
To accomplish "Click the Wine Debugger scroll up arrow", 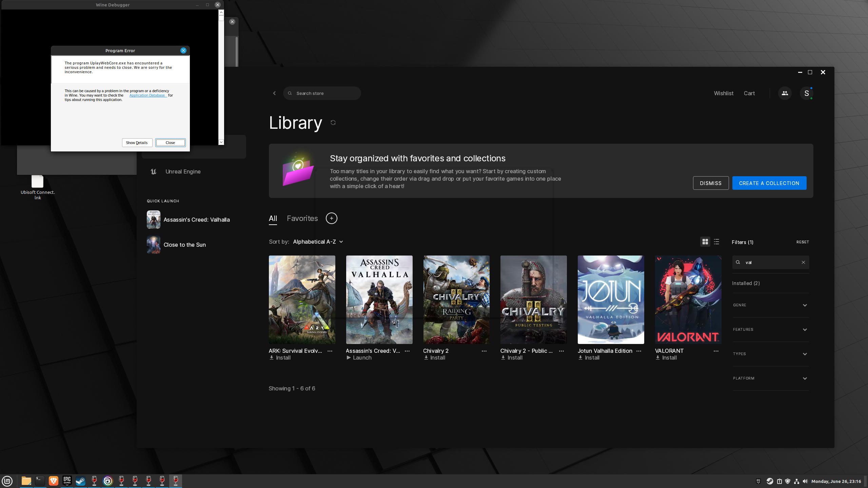I will (221, 13).
